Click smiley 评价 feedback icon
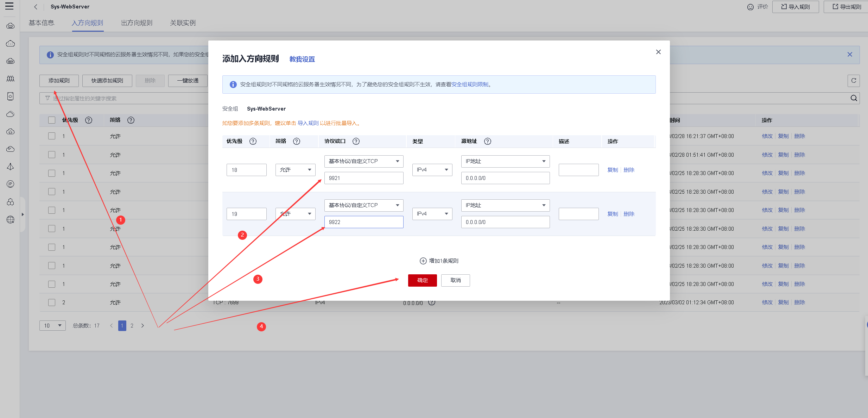Image resolution: width=868 pixels, height=418 pixels. (x=750, y=7)
